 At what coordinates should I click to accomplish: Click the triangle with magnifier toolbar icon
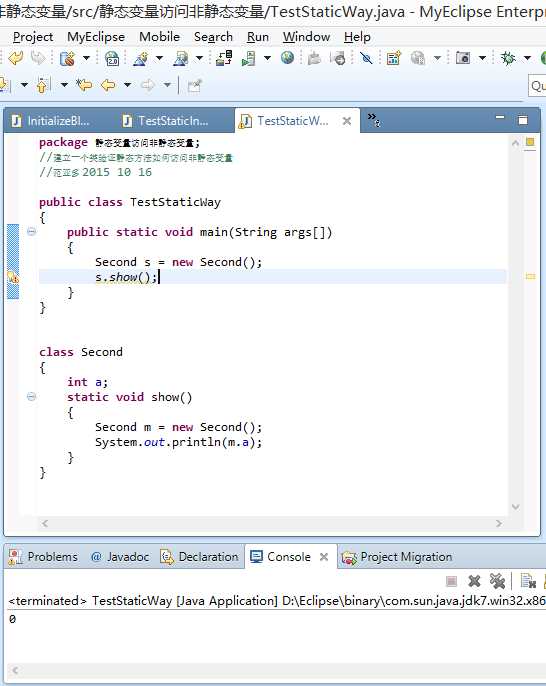click(x=180, y=58)
